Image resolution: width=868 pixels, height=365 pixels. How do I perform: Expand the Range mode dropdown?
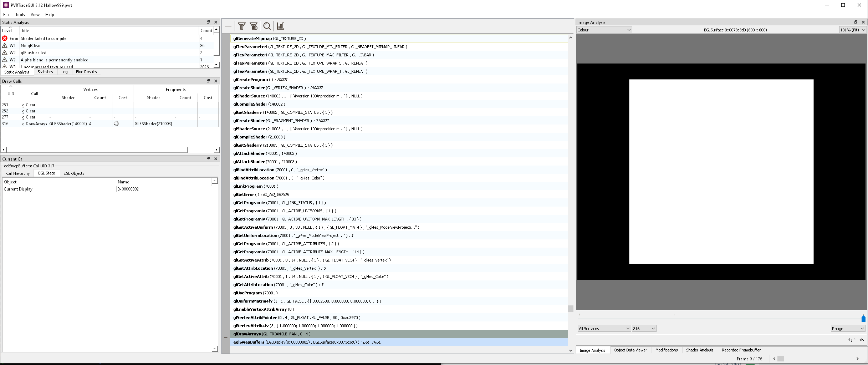848,329
